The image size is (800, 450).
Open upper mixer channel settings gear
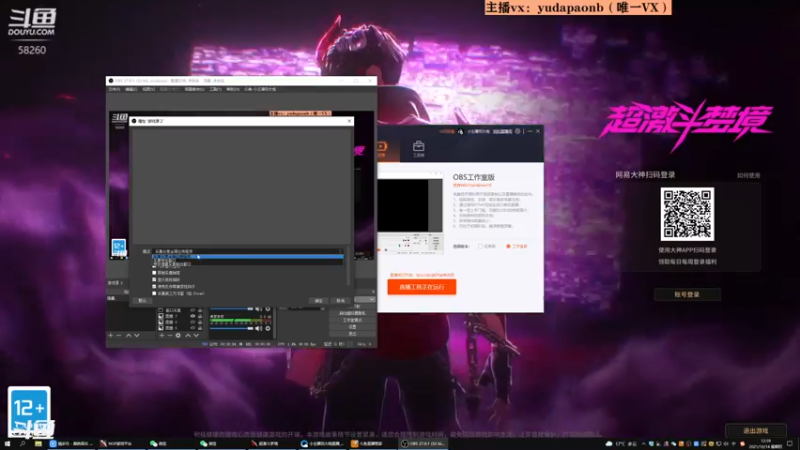(x=268, y=309)
